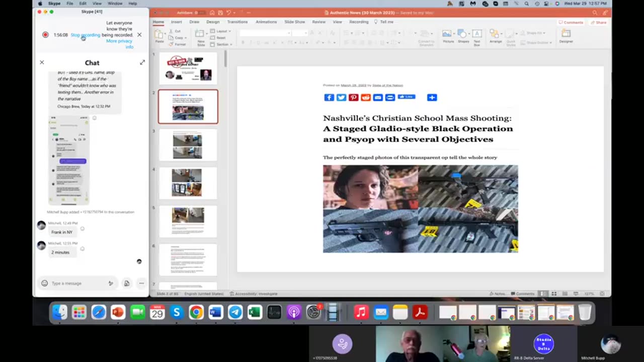Open more options ellipsis in Skype chat
The image size is (644, 362).
click(141, 283)
